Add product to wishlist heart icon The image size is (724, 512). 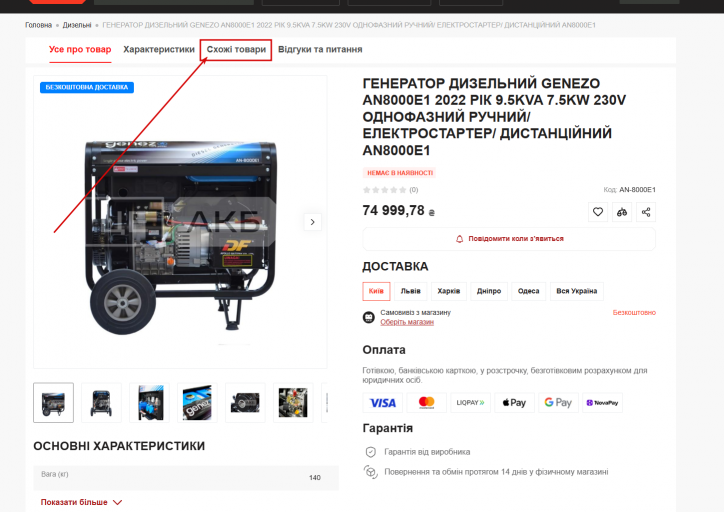[x=597, y=212]
